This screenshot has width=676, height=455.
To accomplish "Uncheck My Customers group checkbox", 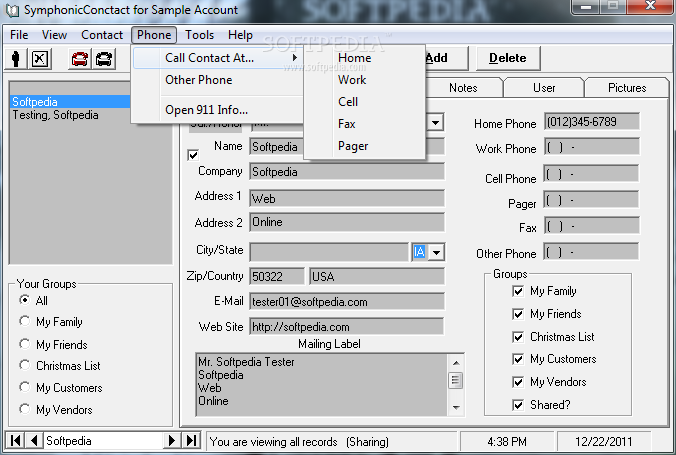I will click(x=518, y=359).
